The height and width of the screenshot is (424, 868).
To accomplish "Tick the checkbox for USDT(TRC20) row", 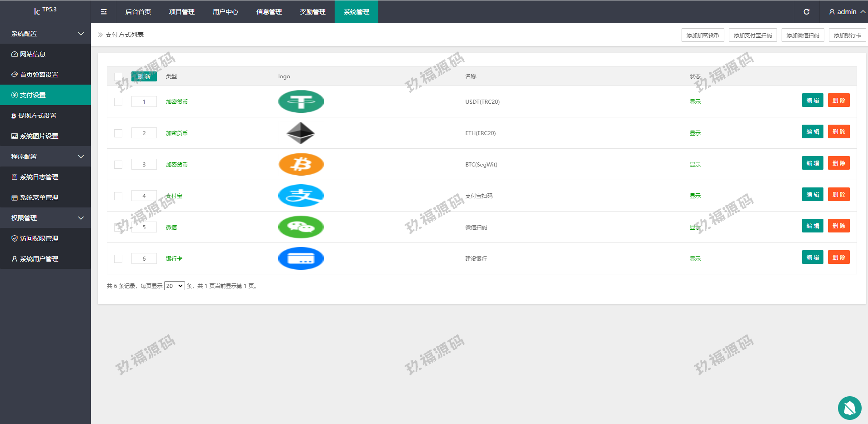I will click(x=118, y=102).
